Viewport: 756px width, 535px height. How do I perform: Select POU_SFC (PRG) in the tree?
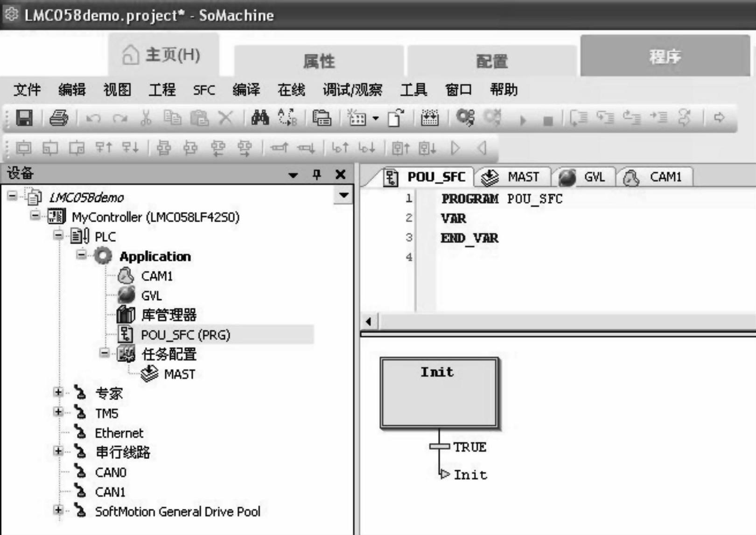185,335
